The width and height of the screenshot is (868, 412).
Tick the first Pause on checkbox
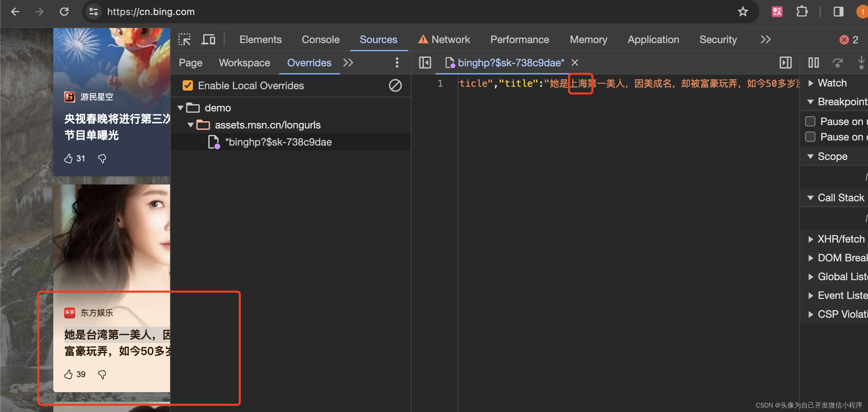point(810,121)
